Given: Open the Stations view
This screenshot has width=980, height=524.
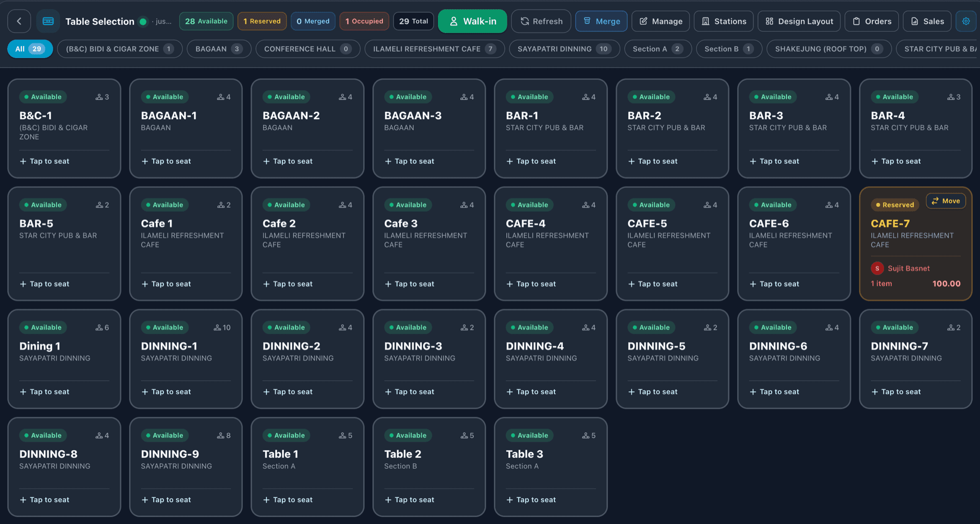Looking at the screenshot, I should coord(724,21).
